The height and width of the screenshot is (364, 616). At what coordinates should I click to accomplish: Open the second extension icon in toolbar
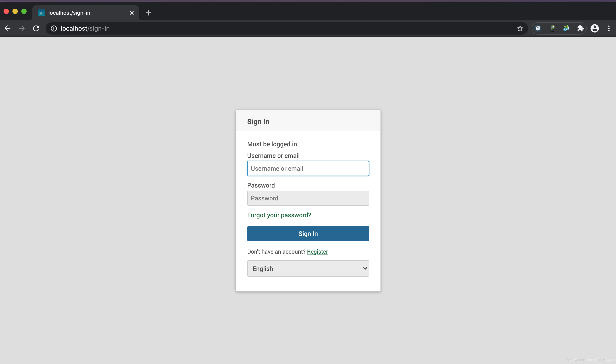[x=552, y=28]
